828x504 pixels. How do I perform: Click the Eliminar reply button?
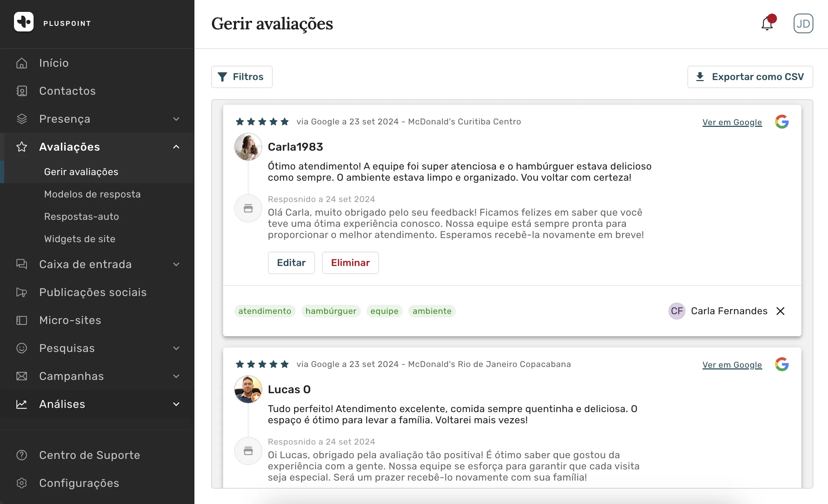click(x=350, y=263)
